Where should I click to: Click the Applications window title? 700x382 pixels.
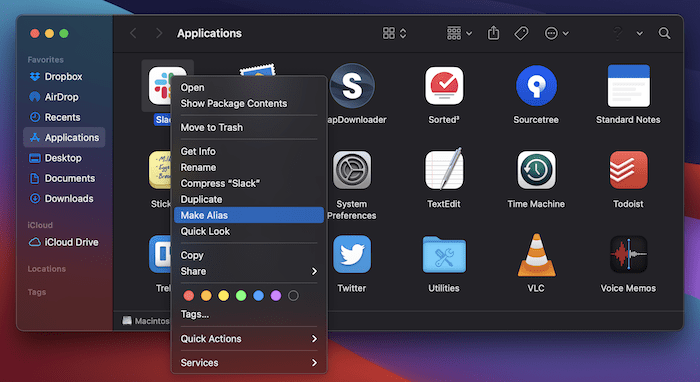point(209,33)
